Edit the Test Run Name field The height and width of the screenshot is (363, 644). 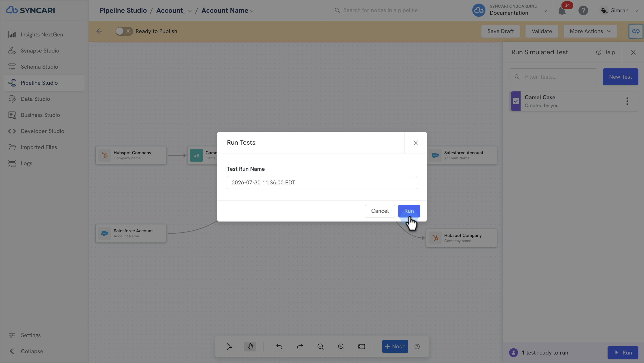322,183
